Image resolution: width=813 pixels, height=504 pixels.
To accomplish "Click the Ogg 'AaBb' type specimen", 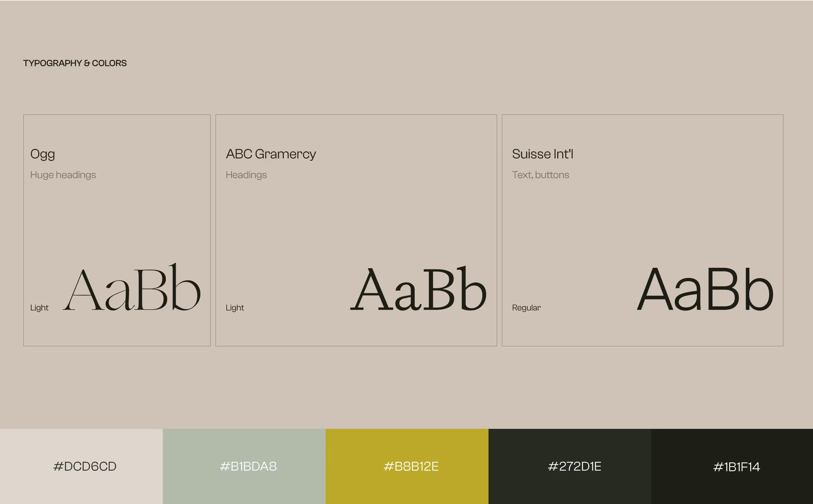I will click(x=132, y=287).
